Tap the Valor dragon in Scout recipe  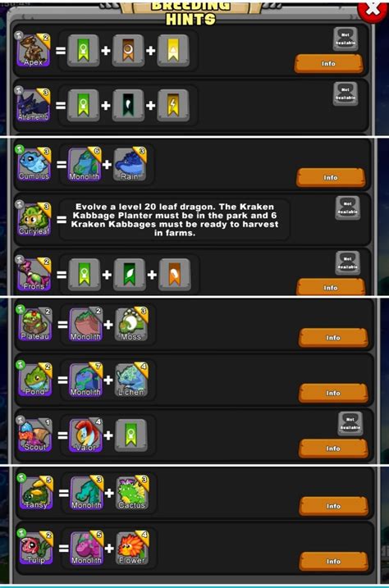tap(86, 435)
